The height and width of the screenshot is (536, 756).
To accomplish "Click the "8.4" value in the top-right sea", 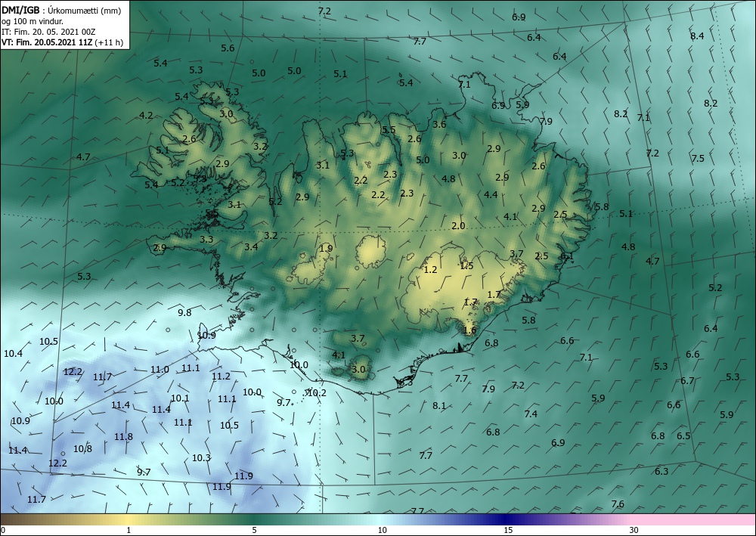I will coord(697,36).
